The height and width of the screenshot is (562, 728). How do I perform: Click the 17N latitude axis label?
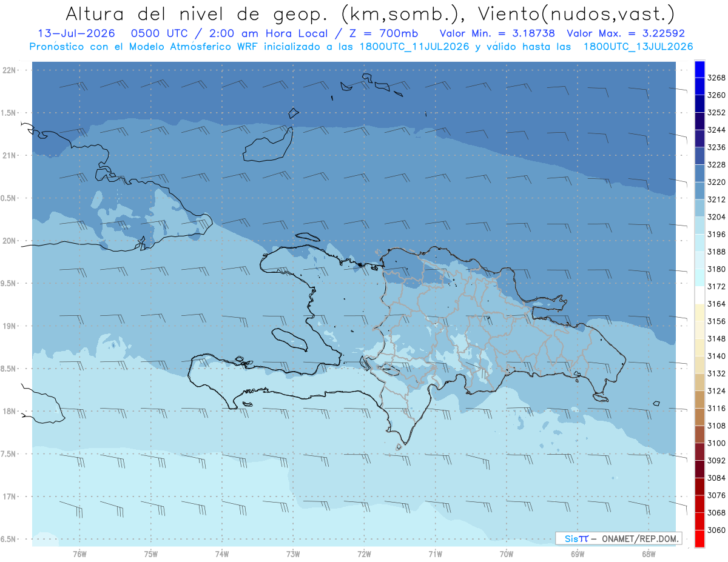pos(10,497)
